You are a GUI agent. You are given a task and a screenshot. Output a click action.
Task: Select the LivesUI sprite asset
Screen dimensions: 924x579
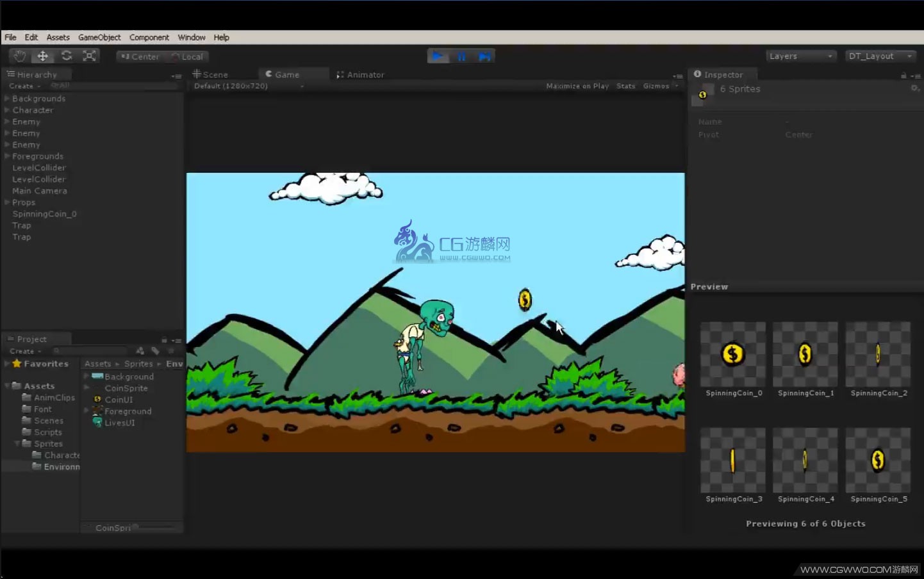click(113, 423)
